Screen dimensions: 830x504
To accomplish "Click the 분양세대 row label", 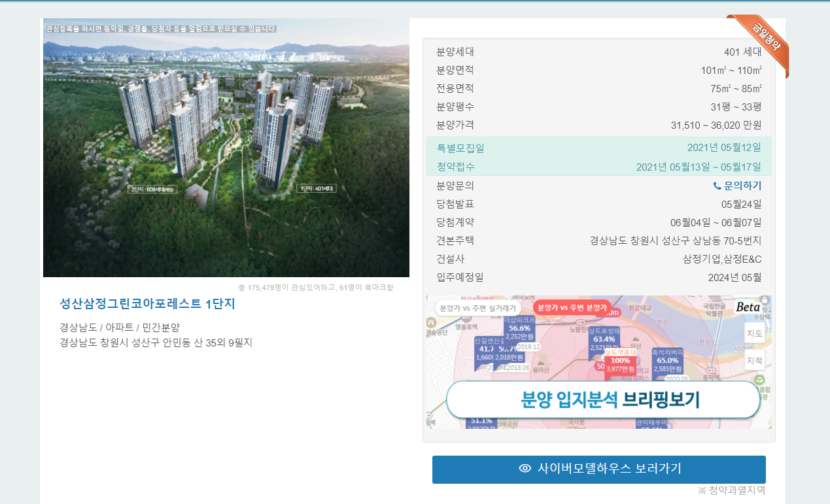I will point(455,52).
